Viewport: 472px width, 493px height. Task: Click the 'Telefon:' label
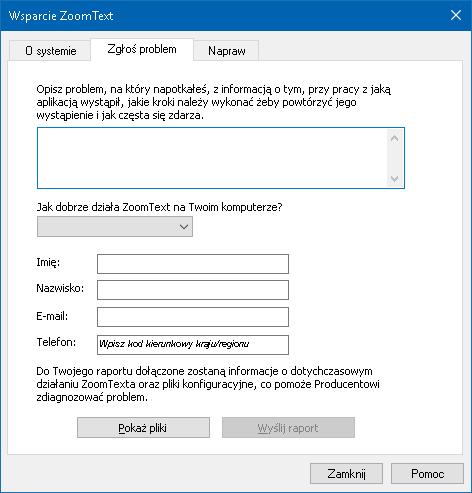[56, 342]
